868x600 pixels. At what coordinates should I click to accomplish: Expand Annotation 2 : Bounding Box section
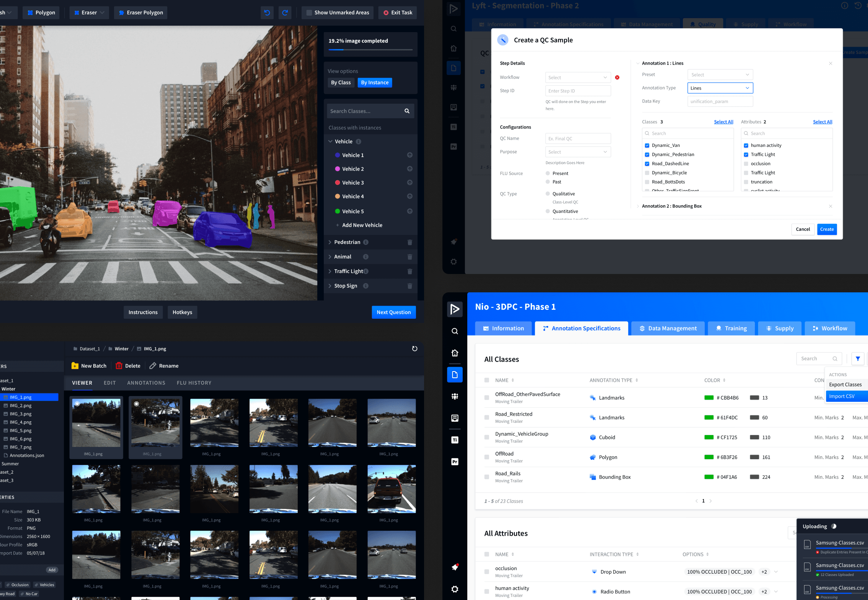(638, 206)
